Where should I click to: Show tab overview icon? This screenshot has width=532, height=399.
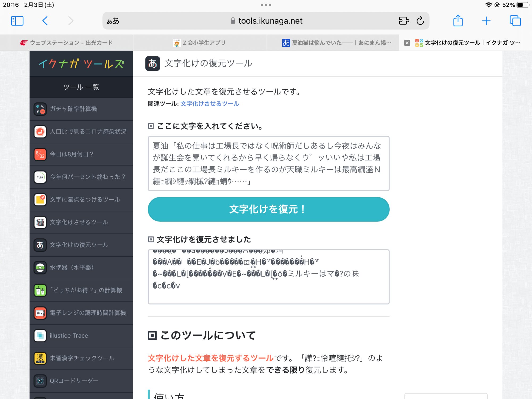515,21
